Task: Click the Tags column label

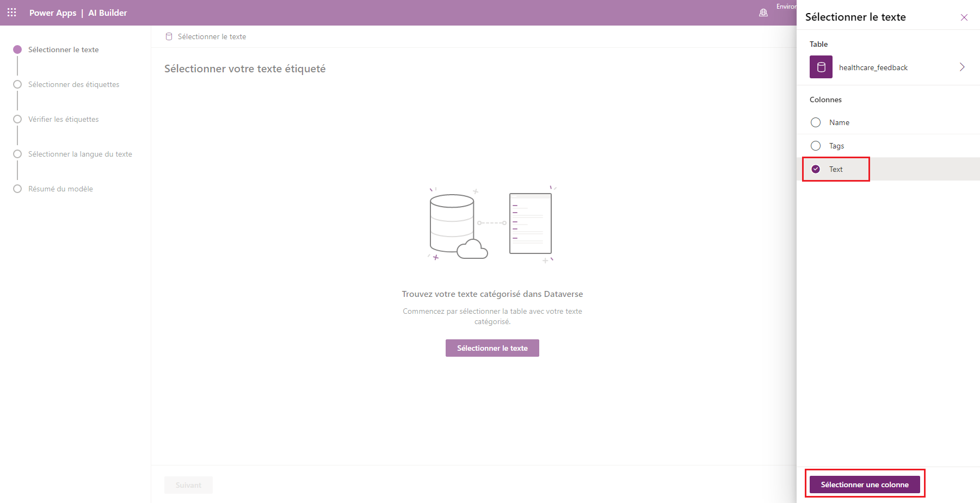Action: click(x=836, y=146)
